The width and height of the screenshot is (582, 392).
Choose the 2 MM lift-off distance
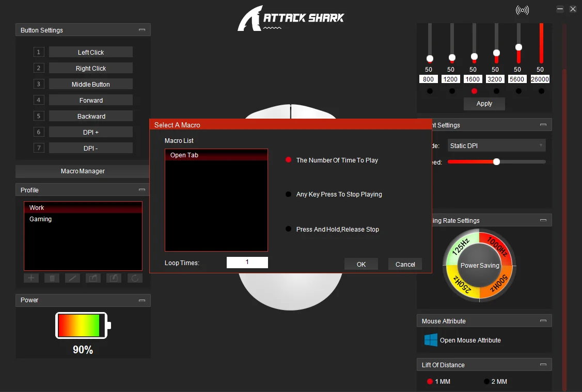click(486, 382)
